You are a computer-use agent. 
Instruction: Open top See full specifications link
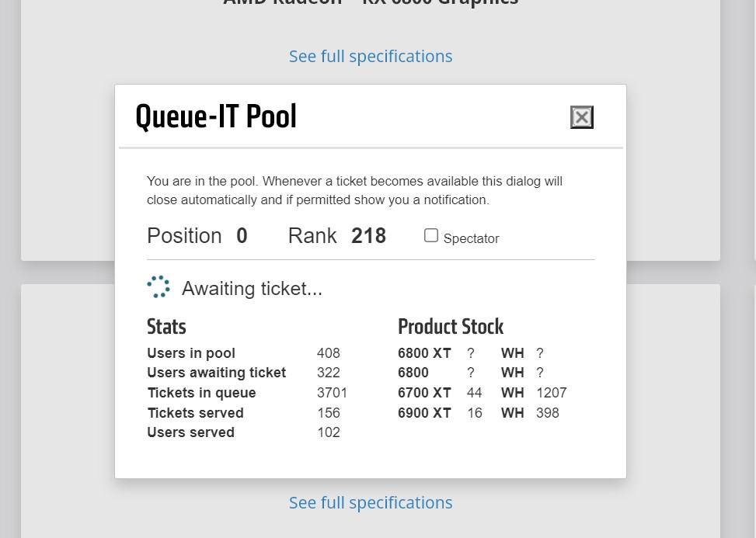click(x=371, y=56)
